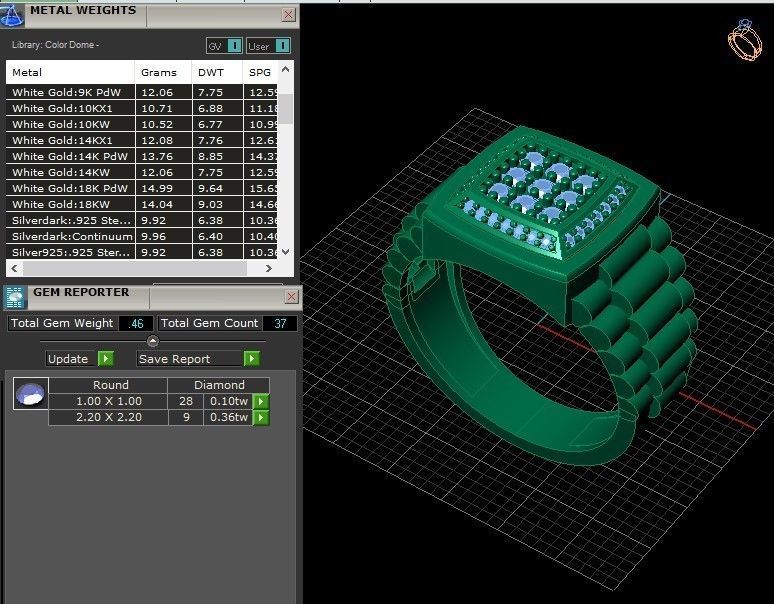Click the green arrow on the 0.10tw row

click(261, 401)
